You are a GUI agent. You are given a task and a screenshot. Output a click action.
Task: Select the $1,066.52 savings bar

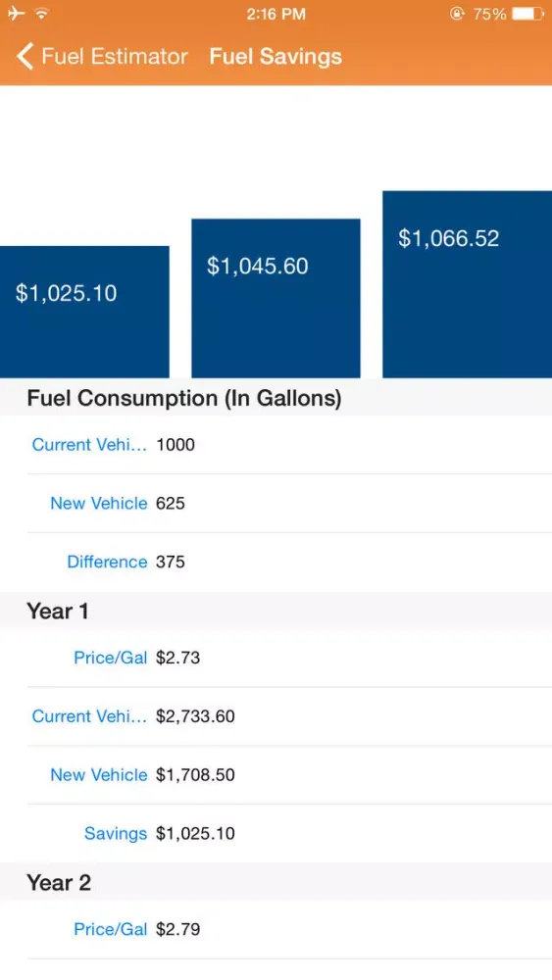467,284
